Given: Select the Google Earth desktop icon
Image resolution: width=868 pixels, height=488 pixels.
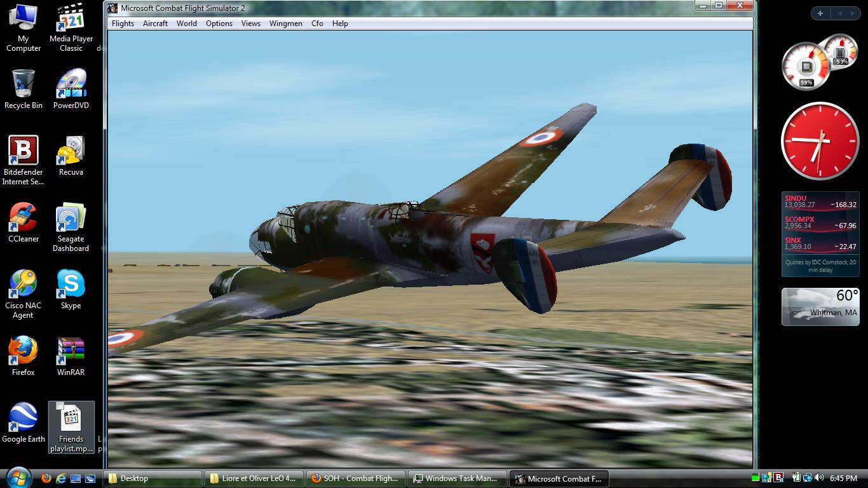Looking at the screenshot, I should click(24, 423).
